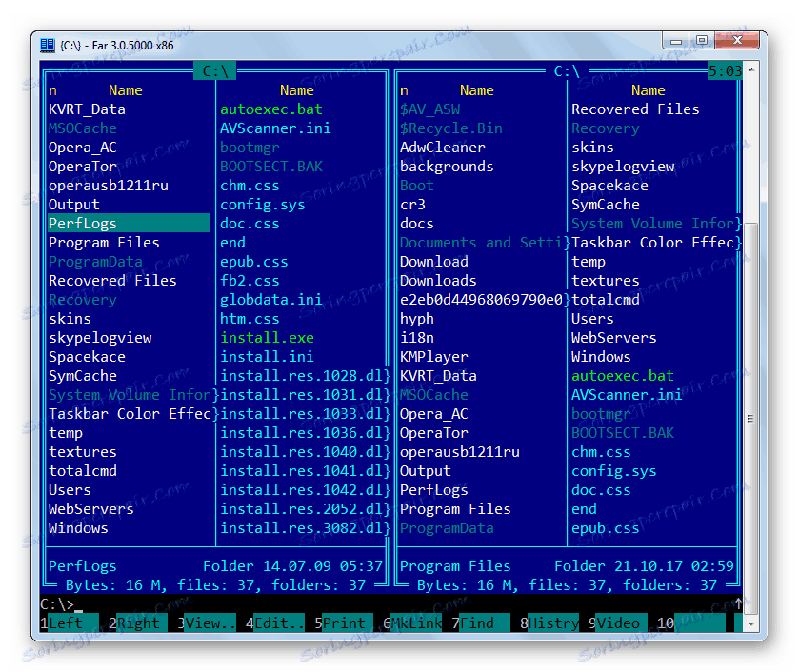Select WebServers folder in the right panel
Screen dimensions: 799x672
[613, 338]
